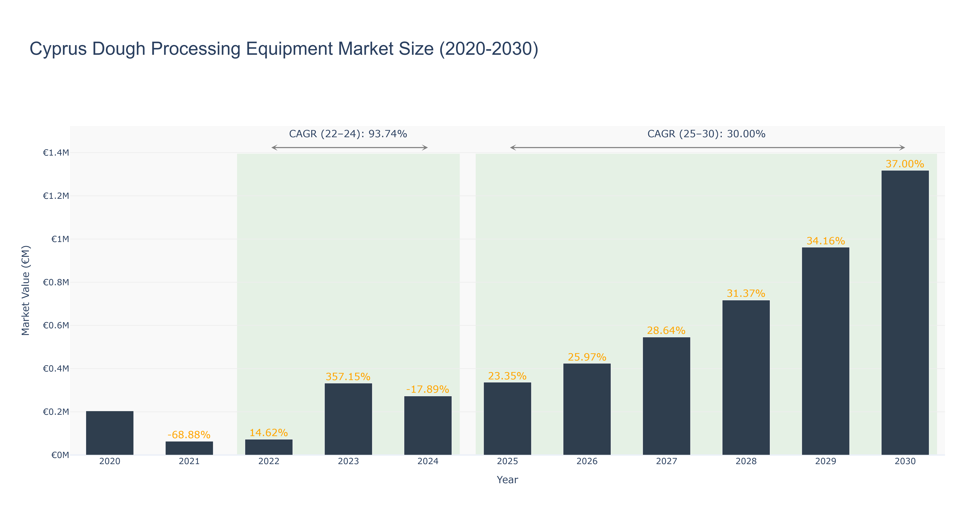The width and height of the screenshot is (980, 525).
Task: Click the 34.16% growth label
Action: point(825,241)
